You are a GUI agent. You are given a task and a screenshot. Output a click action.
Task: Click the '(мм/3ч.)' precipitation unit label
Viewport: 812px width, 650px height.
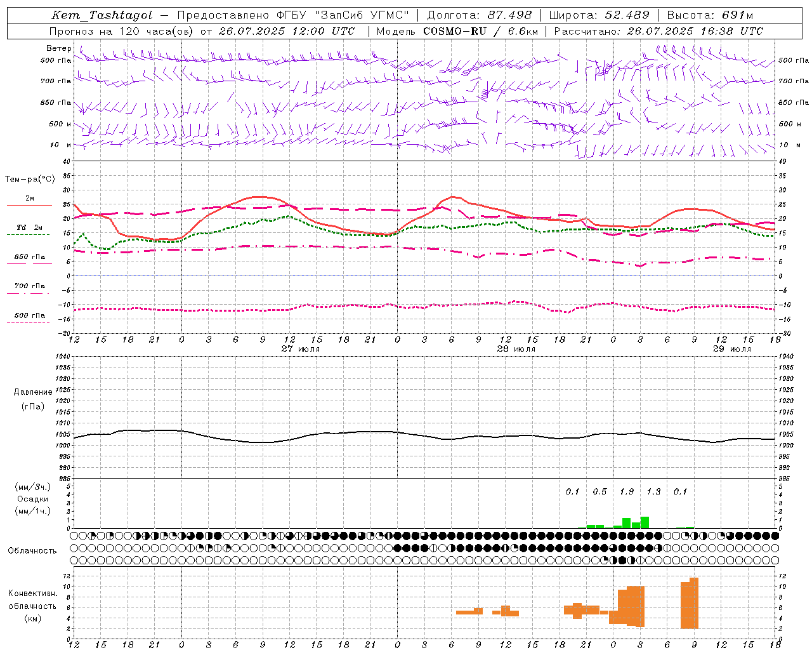click(33, 487)
